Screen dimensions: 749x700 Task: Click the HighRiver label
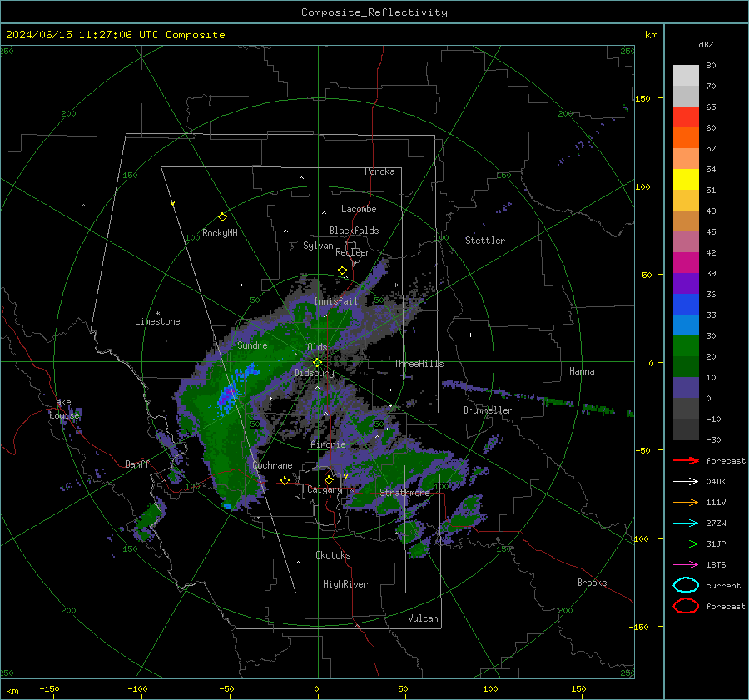(345, 584)
